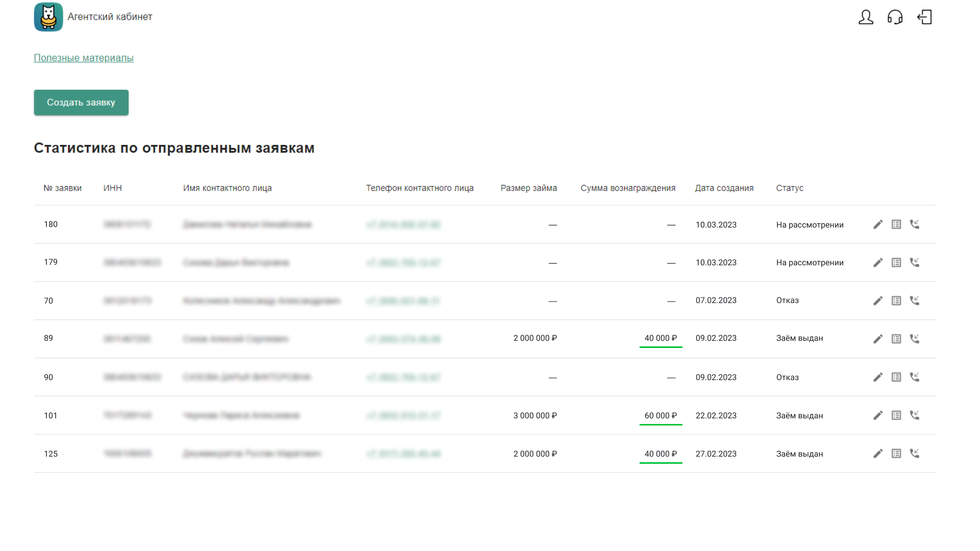Image resolution: width=980 pixels, height=551 pixels.
Task: Click call icon for application 70
Action: click(x=914, y=300)
